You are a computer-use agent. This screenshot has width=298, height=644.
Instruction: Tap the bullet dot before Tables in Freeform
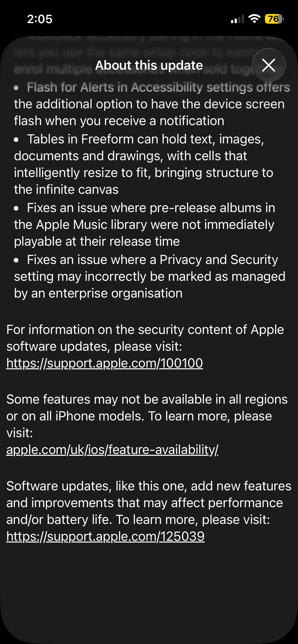click(16, 140)
